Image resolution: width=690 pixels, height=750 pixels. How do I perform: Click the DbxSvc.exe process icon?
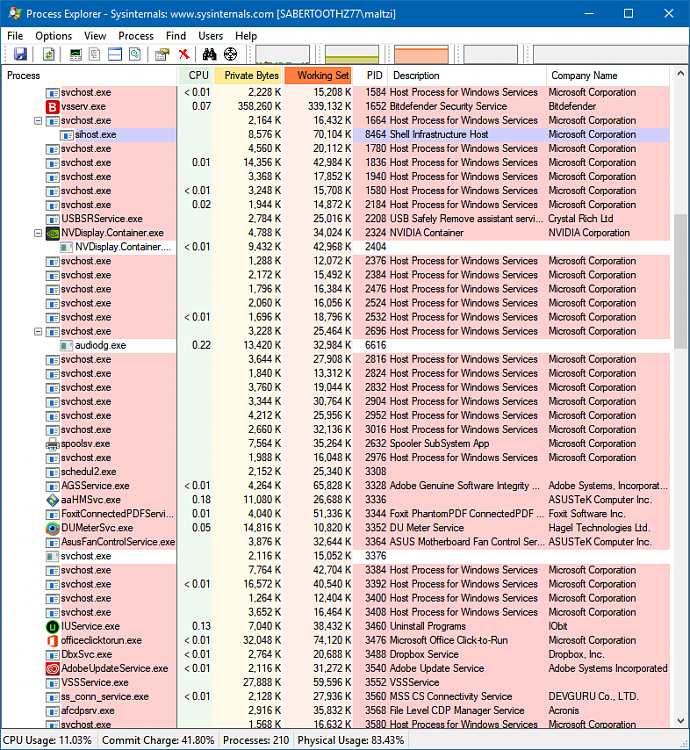[x=53, y=655]
